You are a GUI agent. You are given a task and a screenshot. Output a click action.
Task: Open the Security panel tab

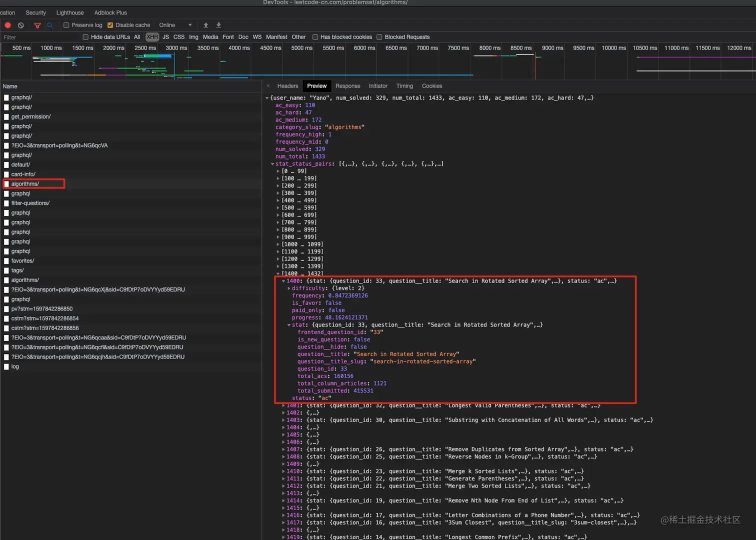tap(35, 12)
